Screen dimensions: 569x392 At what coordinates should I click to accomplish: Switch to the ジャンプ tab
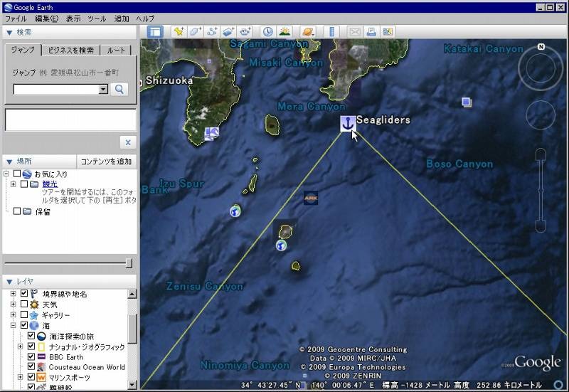[x=23, y=50]
